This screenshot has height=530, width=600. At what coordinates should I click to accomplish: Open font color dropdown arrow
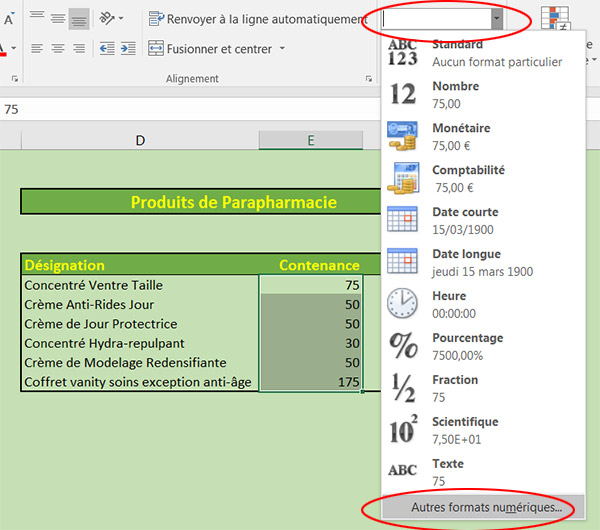[x=13, y=48]
